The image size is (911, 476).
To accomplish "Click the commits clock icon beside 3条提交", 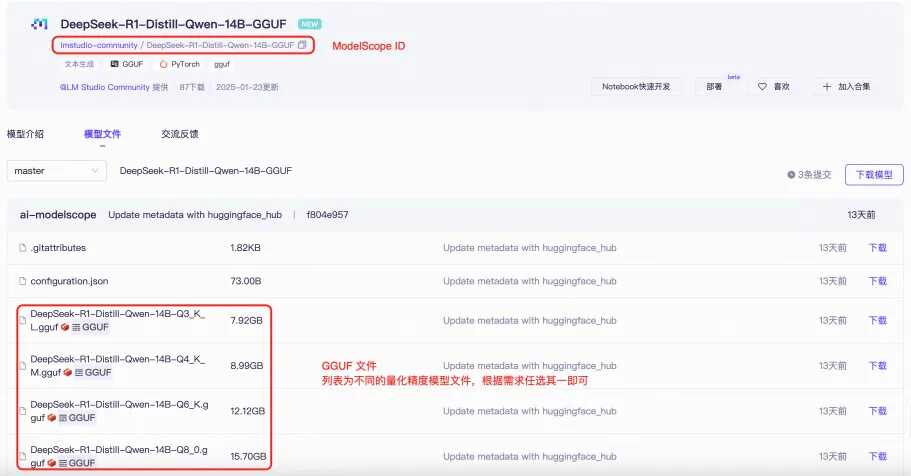I will pyautogui.click(x=791, y=174).
